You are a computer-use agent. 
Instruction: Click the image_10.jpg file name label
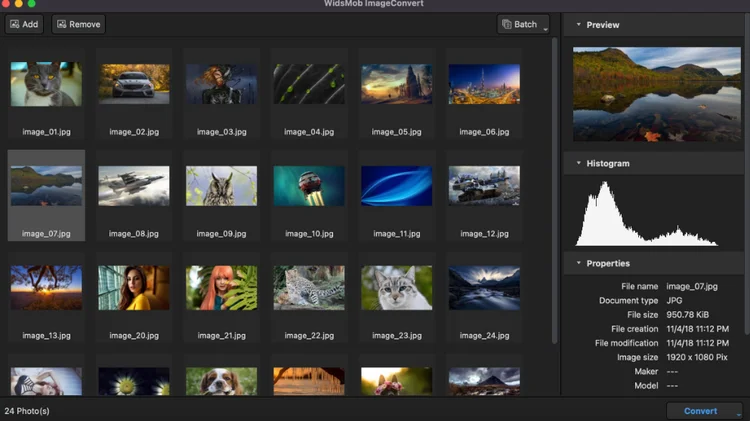click(x=309, y=233)
